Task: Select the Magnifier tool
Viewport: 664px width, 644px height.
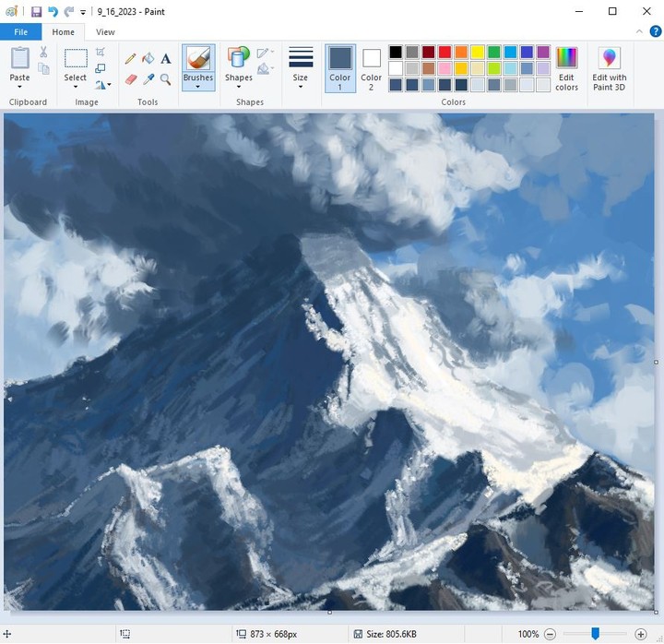Action: pos(166,79)
